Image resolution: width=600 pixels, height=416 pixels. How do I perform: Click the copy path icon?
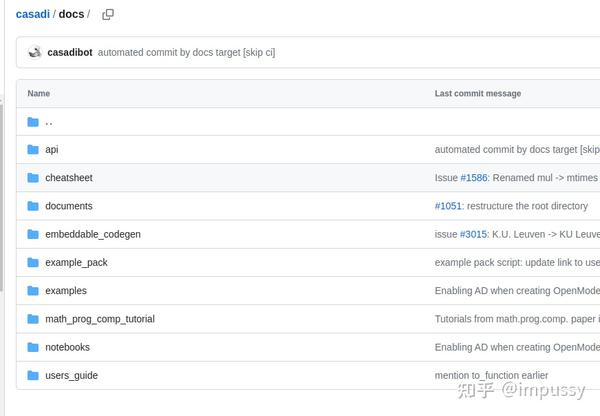pos(108,14)
